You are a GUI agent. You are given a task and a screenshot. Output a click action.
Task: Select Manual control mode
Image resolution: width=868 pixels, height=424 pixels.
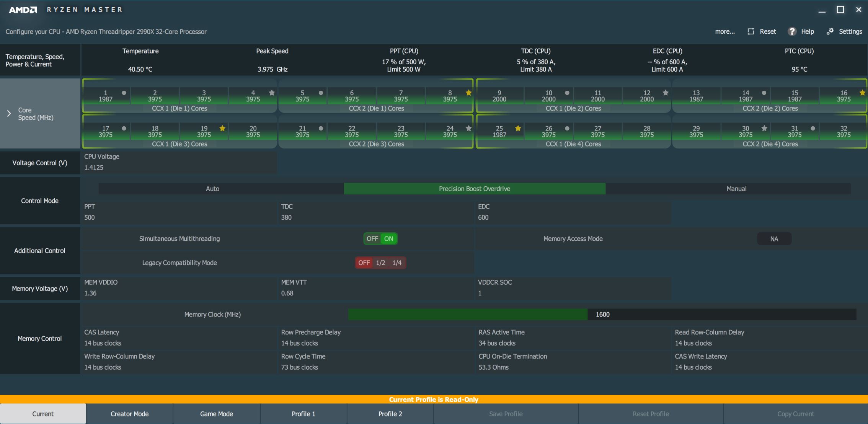click(x=736, y=189)
